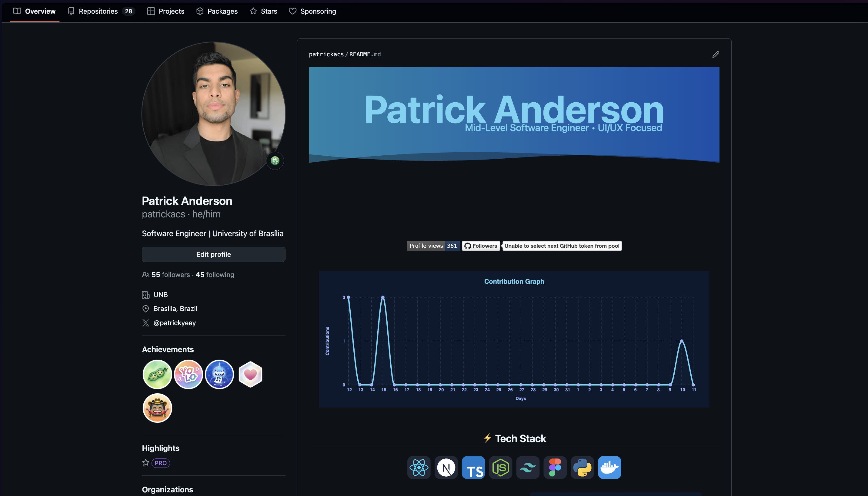The width and height of the screenshot is (868, 496).
Task: Click the Next.js icon in Tech Stack
Action: [x=446, y=468]
